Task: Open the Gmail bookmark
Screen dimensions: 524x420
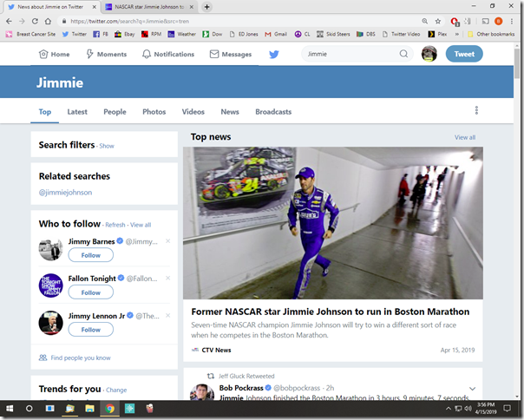Action: click(x=276, y=34)
